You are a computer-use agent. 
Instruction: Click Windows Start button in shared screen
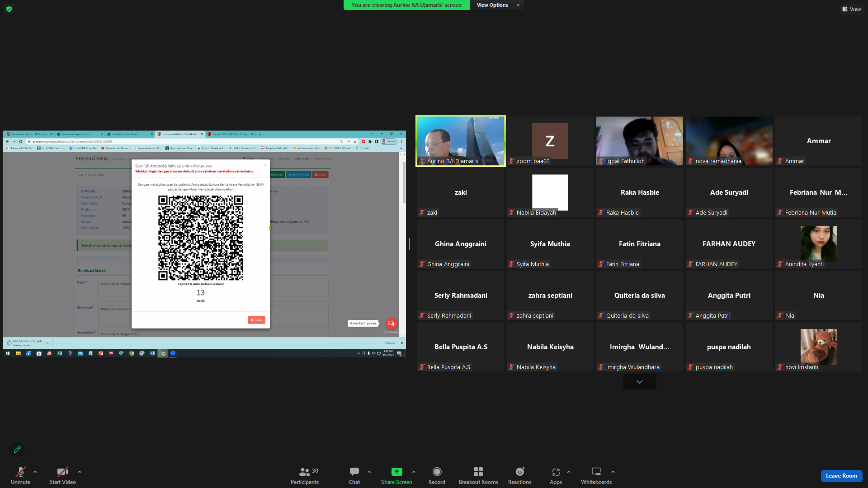pyautogui.click(x=8, y=353)
